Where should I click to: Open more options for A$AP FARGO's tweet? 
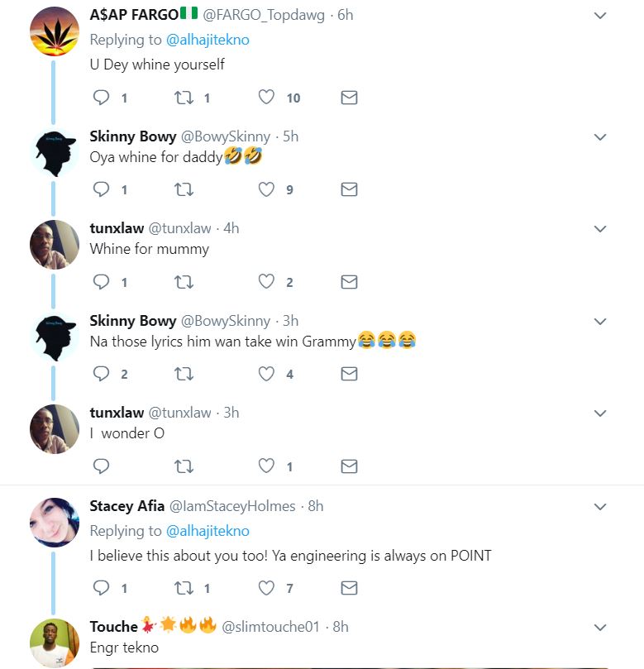pos(601,16)
